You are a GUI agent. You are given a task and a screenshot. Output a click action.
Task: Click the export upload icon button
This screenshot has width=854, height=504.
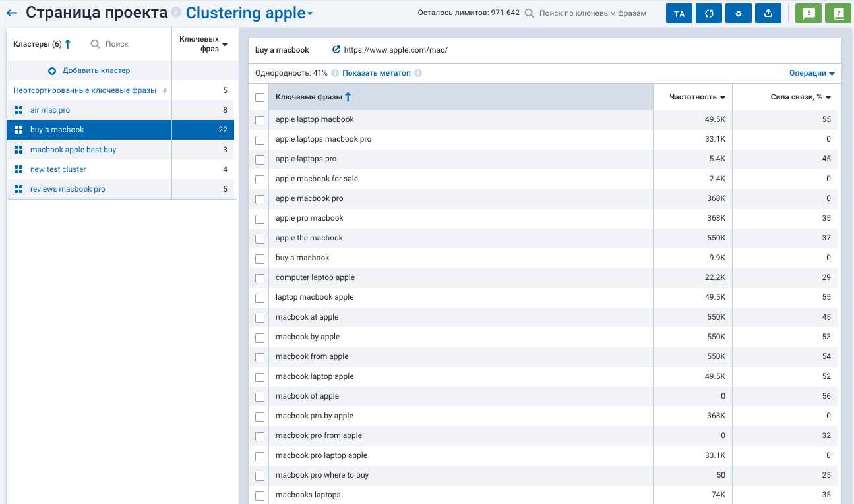pyautogui.click(x=768, y=14)
